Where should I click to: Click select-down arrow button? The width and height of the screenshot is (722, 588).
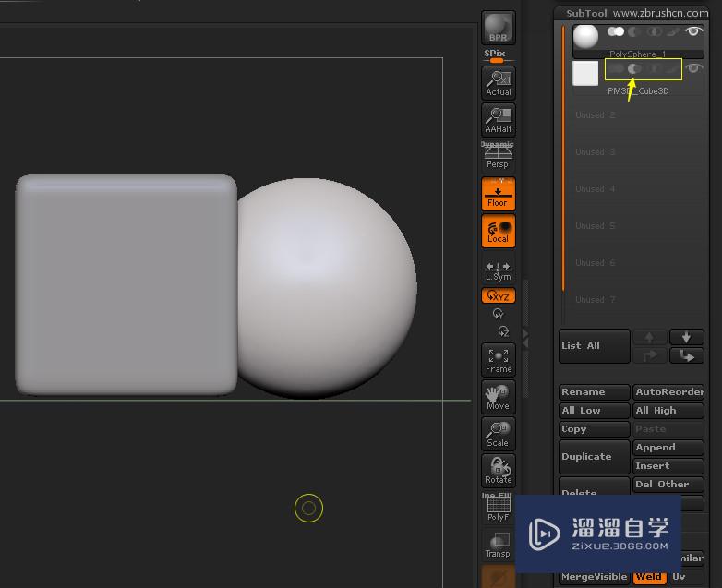click(x=686, y=338)
